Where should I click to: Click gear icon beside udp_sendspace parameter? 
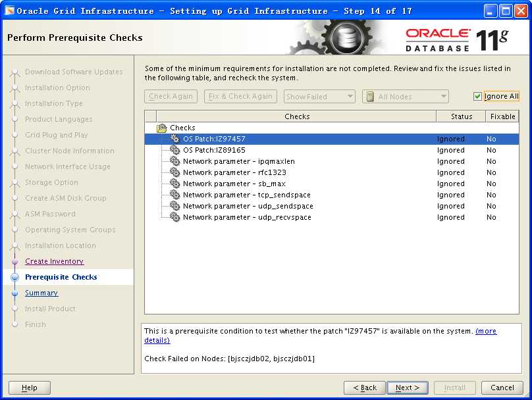174,206
